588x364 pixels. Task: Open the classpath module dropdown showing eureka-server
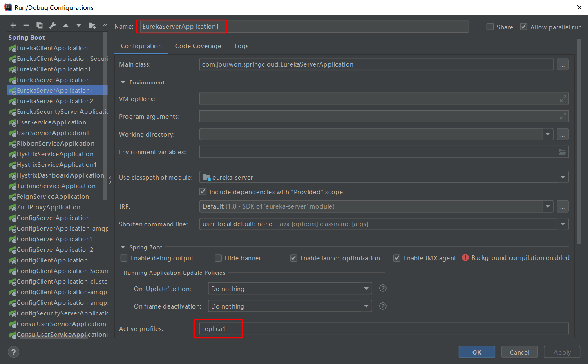pyautogui.click(x=384, y=177)
